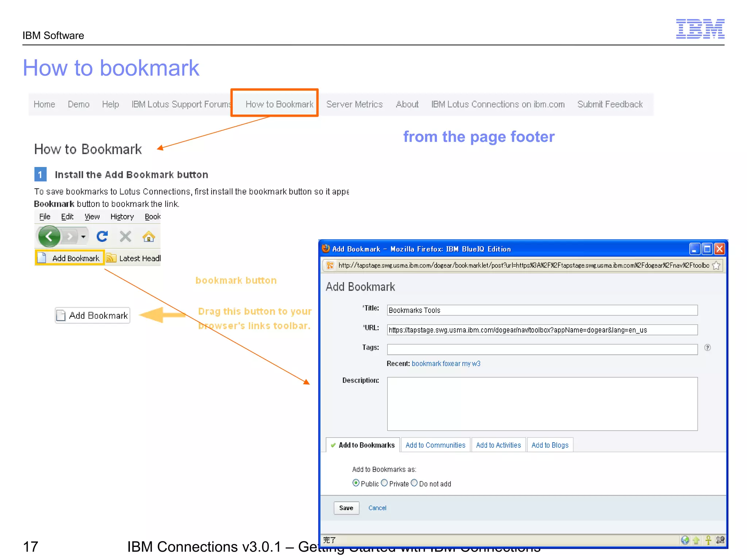747x560 pixels.
Task: Click the Title field containing Bookmarks Tools
Action: tap(542, 310)
